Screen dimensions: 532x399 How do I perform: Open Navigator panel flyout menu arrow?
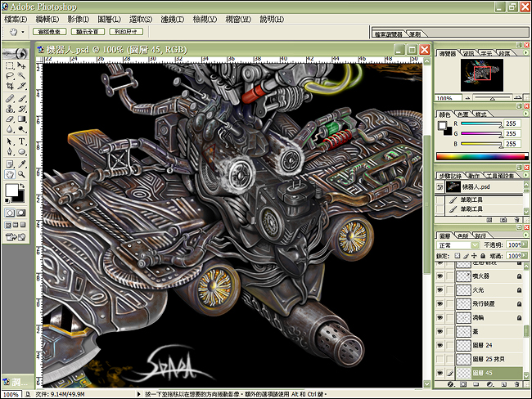coord(525,52)
